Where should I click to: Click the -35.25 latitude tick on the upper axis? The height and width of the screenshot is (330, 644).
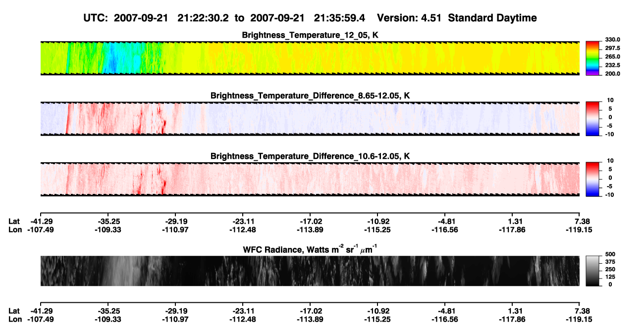pos(108,222)
